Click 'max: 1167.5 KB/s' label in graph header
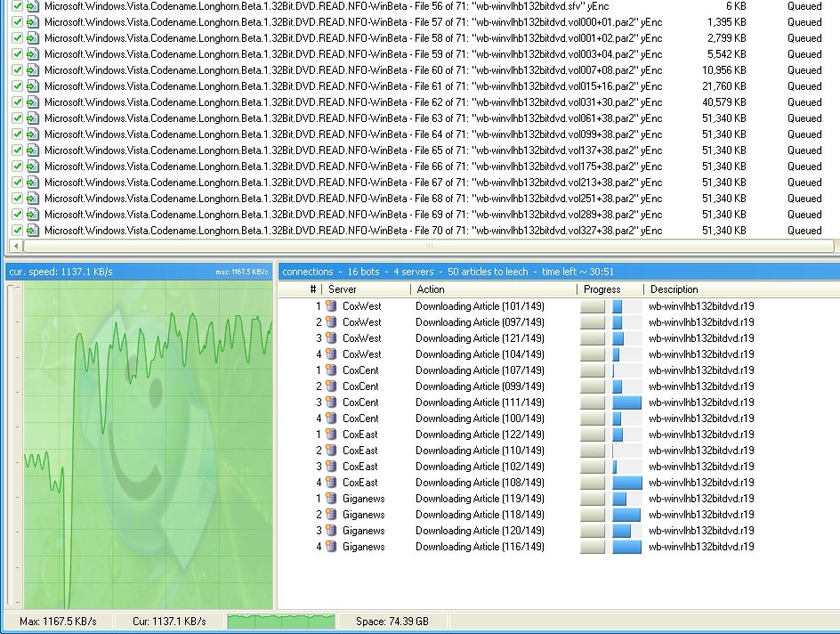This screenshot has width=840, height=634. tap(242, 272)
